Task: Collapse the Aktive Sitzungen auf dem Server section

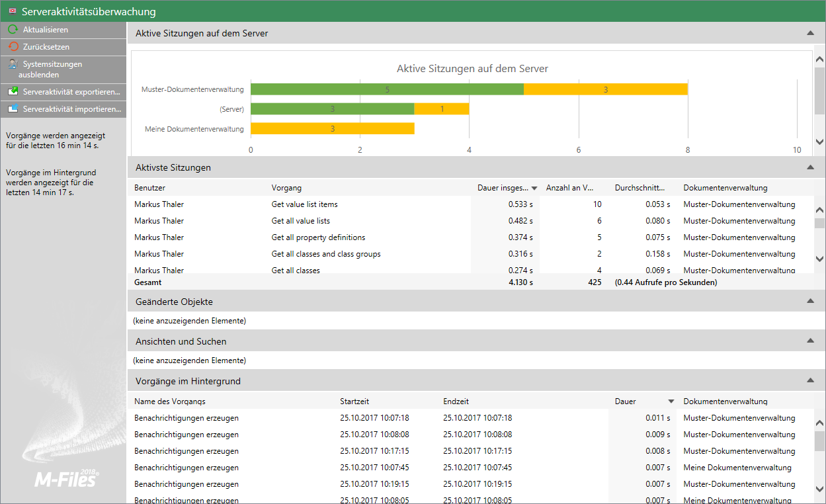Action: point(810,33)
